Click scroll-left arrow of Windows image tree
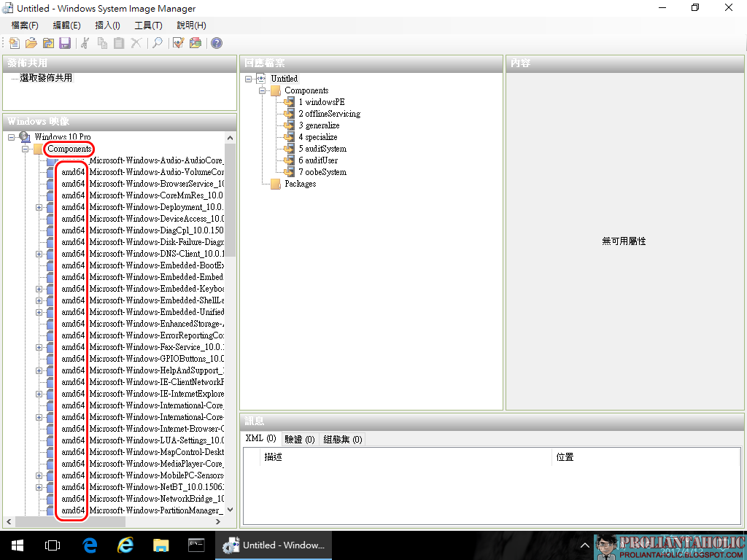This screenshot has height=560, width=747. [9, 522]
